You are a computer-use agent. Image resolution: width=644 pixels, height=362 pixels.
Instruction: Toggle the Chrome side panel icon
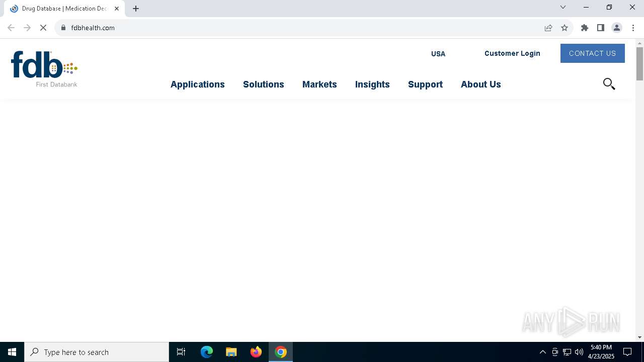[x=601, y=28]
